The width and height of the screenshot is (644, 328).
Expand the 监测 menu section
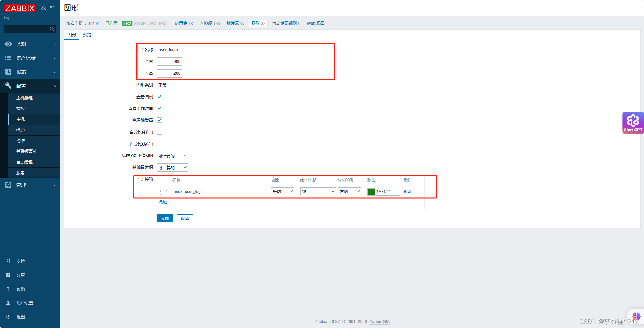[x=55, y=45]
